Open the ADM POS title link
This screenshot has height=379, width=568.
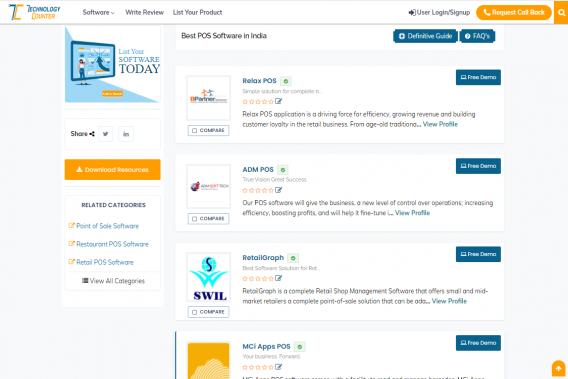(258, 170)
